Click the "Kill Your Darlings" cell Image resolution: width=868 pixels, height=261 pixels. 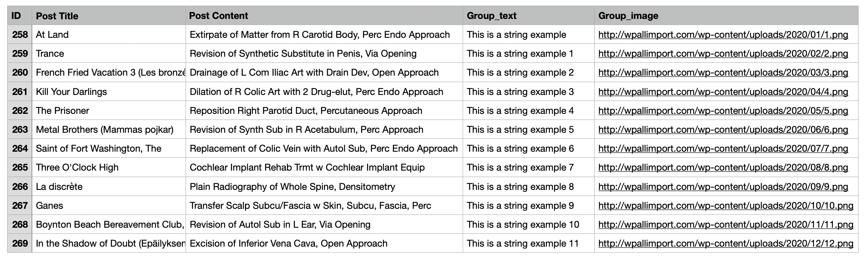(71, 92)
